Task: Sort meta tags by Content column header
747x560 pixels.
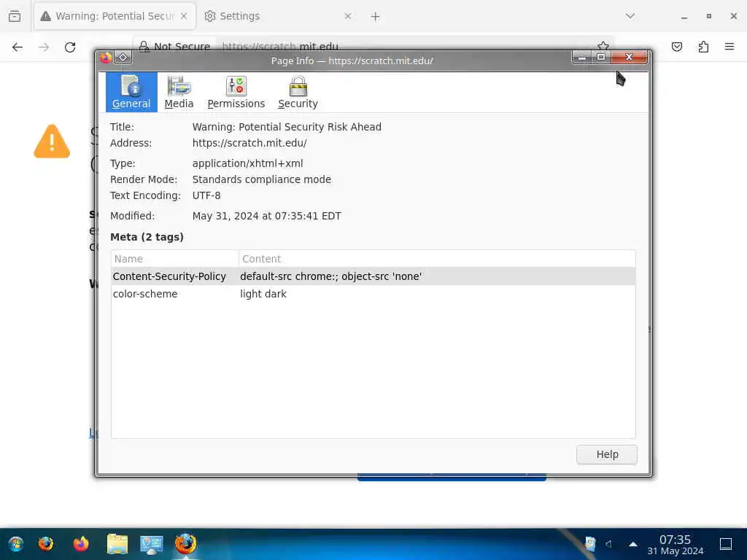Action: (437, 259)
